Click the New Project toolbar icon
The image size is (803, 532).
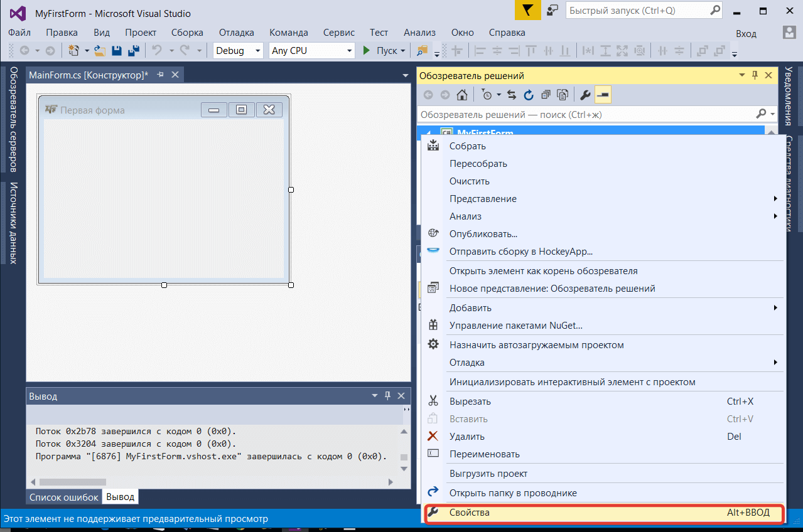pyautogui.click(x=73, y=51)
